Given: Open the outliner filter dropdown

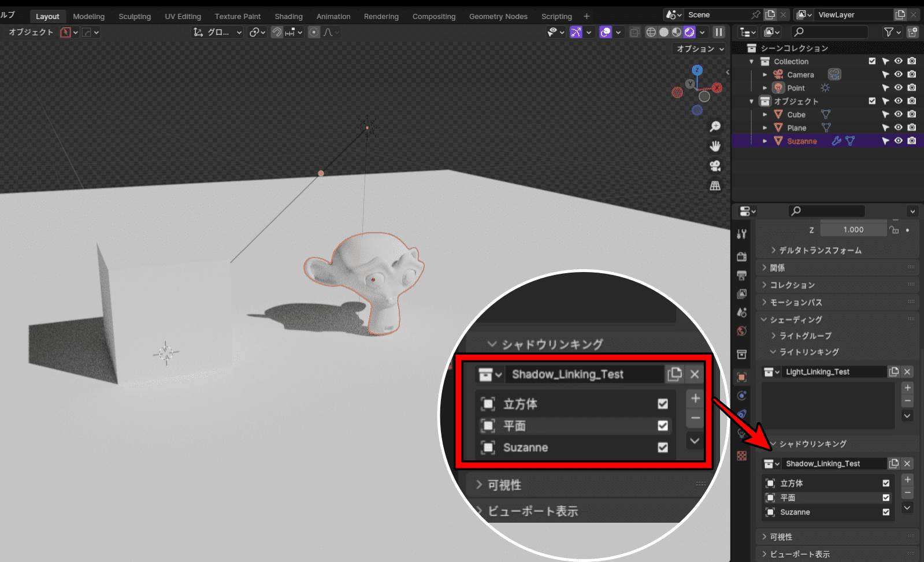Looking at the screenshot, I should click(893, 32).
